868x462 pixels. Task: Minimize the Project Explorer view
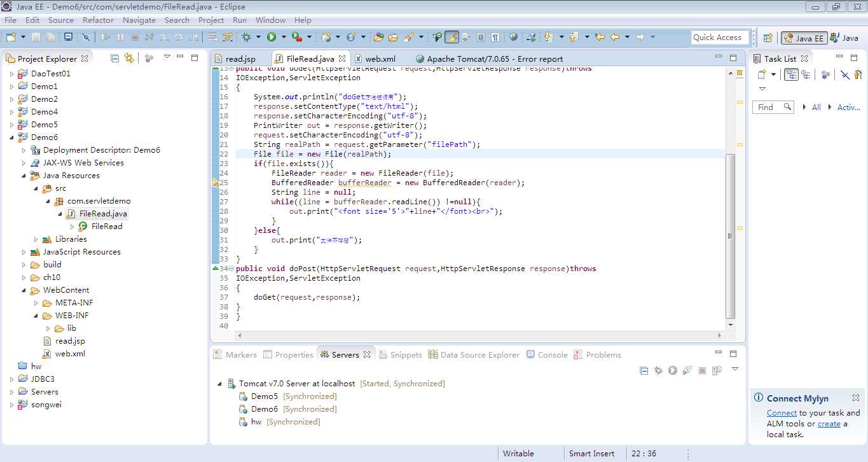coord(181,57)
